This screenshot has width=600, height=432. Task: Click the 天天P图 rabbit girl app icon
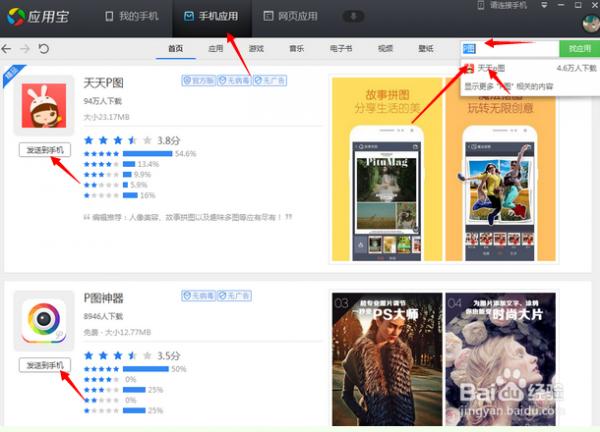pyautogui.click(x=44, y=106)
